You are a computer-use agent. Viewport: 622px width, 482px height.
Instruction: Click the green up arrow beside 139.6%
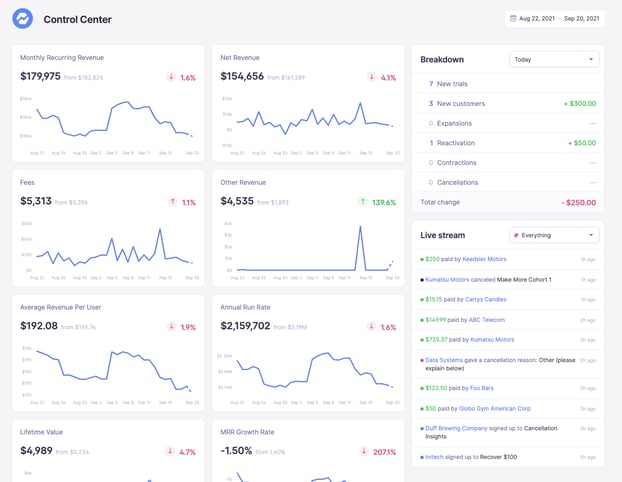[x=363, y=202]
